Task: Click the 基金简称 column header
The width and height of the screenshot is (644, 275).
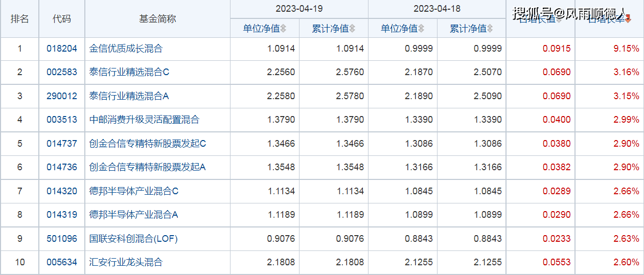Action: (157, 19)
